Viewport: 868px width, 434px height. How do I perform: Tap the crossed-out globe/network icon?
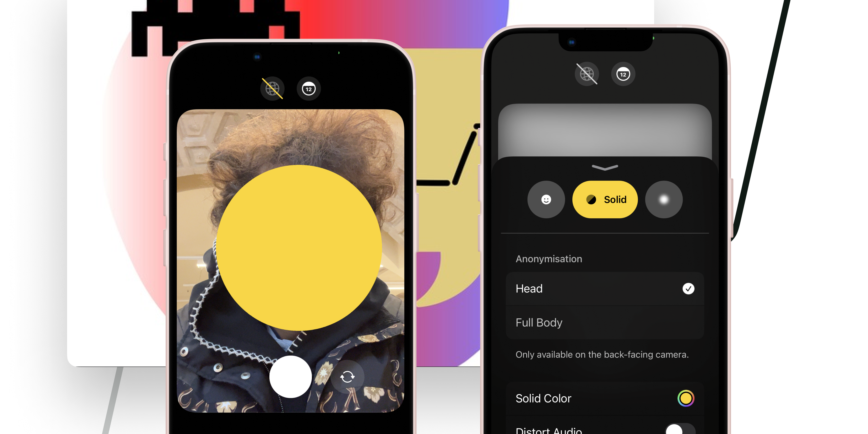pyautogui.click(x=271, y=89)
